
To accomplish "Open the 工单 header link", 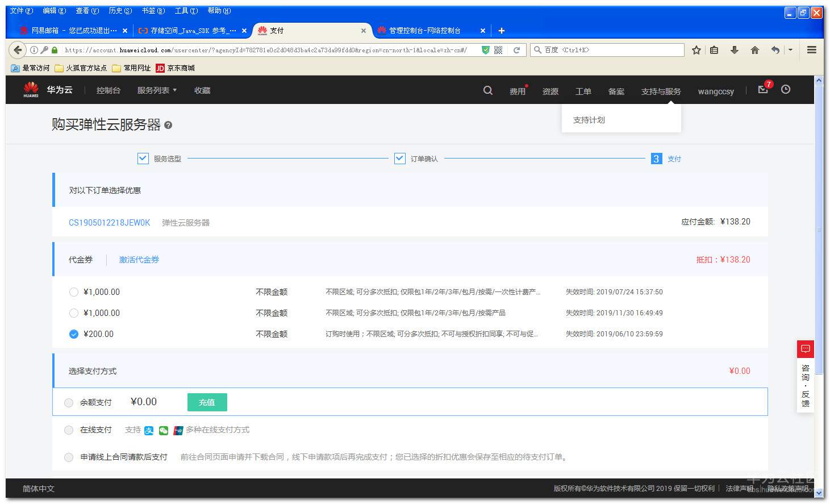I will pos(583,91).
